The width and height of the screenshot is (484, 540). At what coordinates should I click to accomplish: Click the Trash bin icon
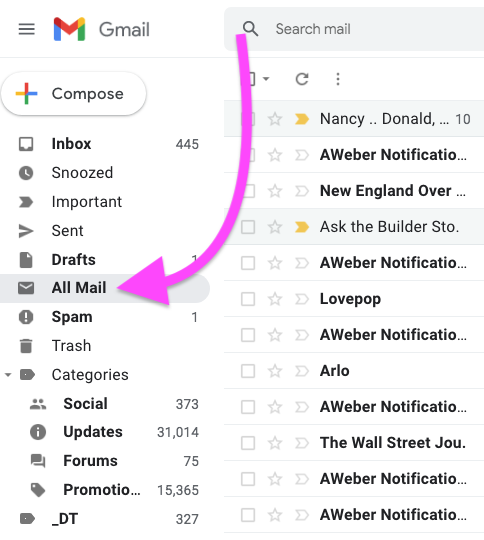click(x=26, y=346)
